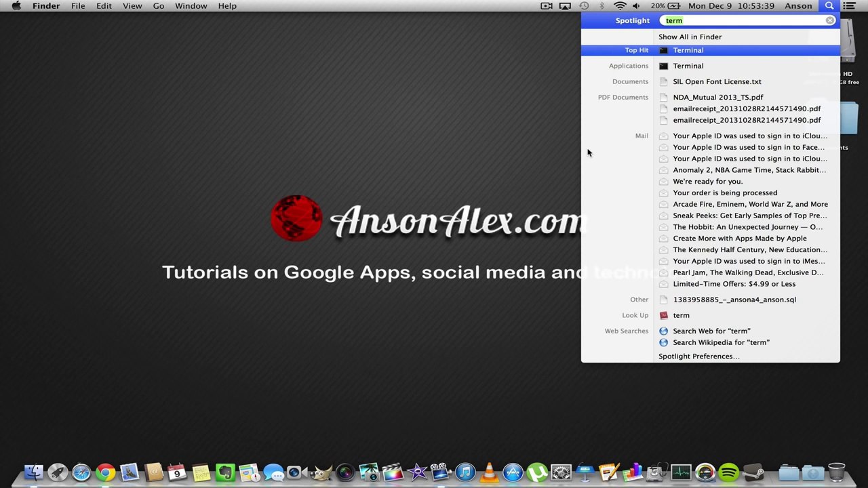Viewport: 868px width, 488px height.
Task: Open System Preferences gear in Dock
Action: pyautogui.click(x=561, y=472)
